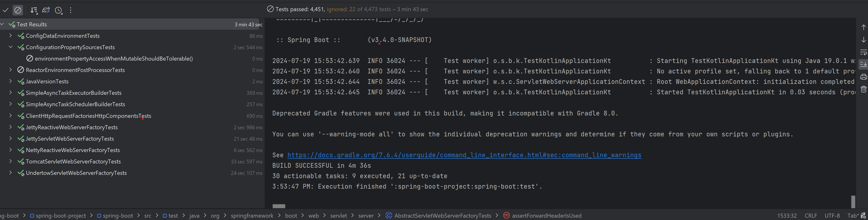Image resolution: width=868 pixels, height=220 pixels.
Task: Change the CRLF line separator setting
Action: (810, 216)
